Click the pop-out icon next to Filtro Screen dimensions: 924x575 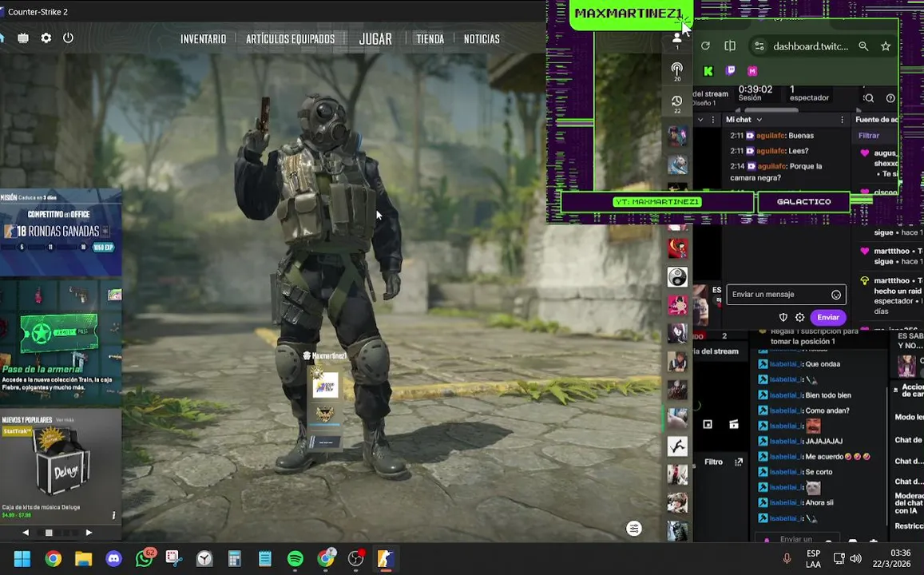click(739, 462)
